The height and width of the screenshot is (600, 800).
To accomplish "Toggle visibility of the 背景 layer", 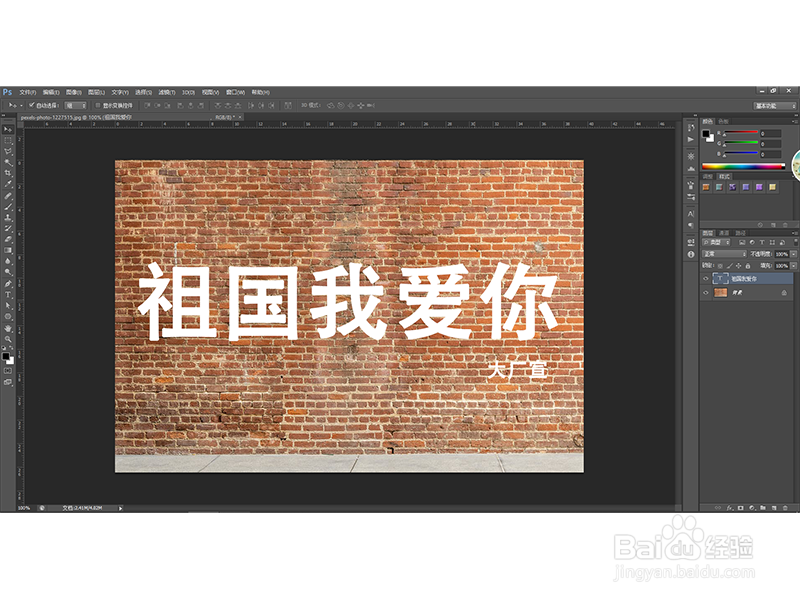I will [705, 292].
